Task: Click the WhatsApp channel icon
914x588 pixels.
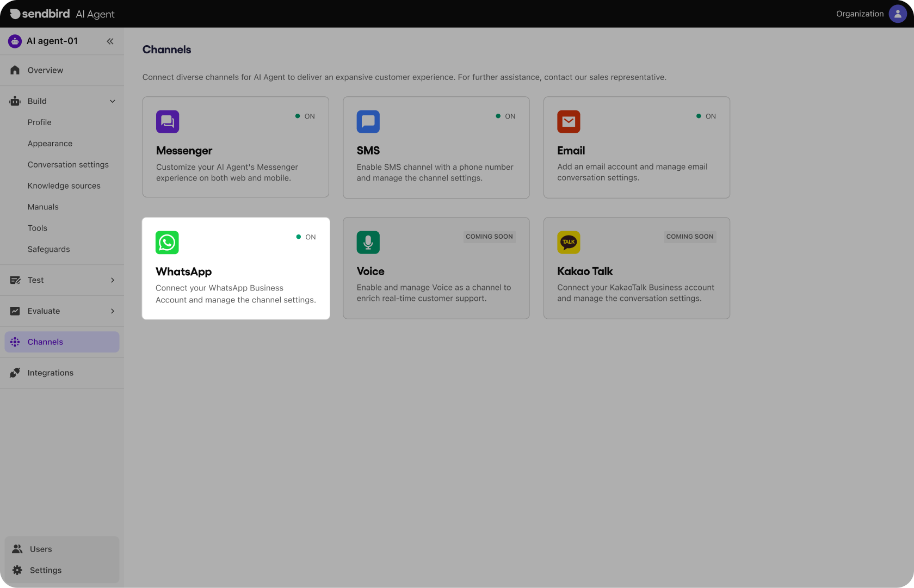Action: click(167, 243)
